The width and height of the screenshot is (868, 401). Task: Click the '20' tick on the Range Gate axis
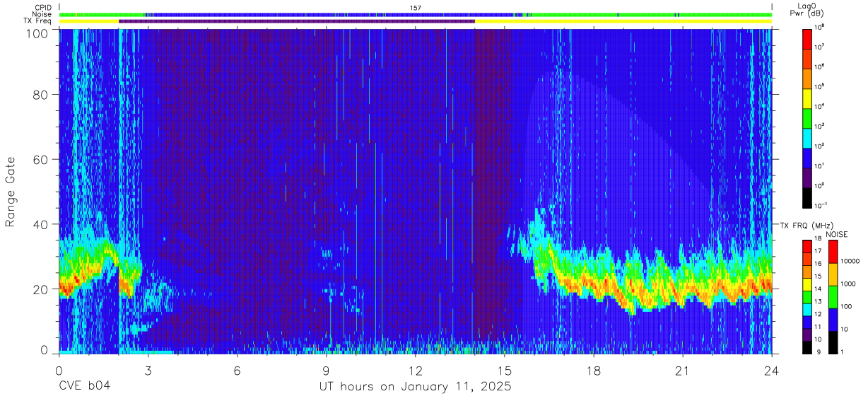[x=42, y=289]
